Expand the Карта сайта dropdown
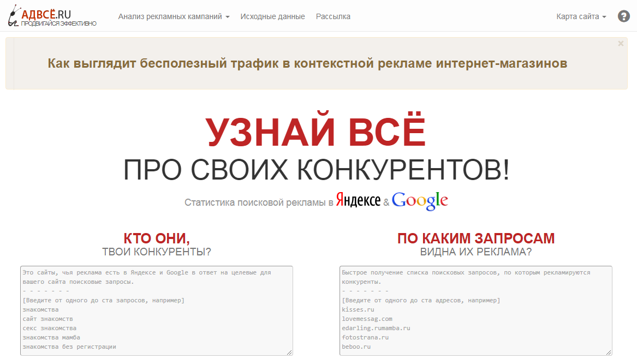 pyautogui.click(x=580, y=17)
